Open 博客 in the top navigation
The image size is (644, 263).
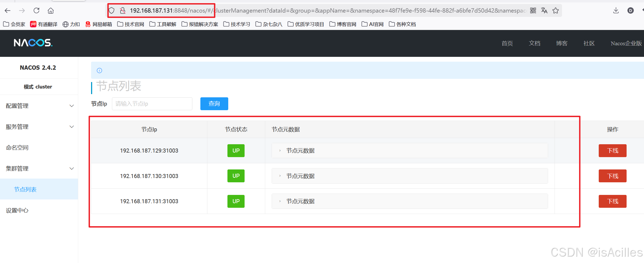(x=562, y=43)
